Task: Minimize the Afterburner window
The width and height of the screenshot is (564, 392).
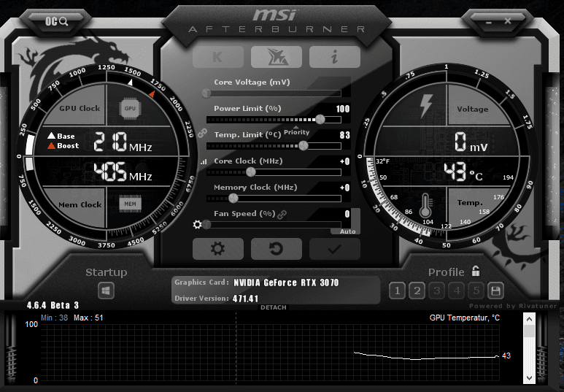Action: (488, 23)
